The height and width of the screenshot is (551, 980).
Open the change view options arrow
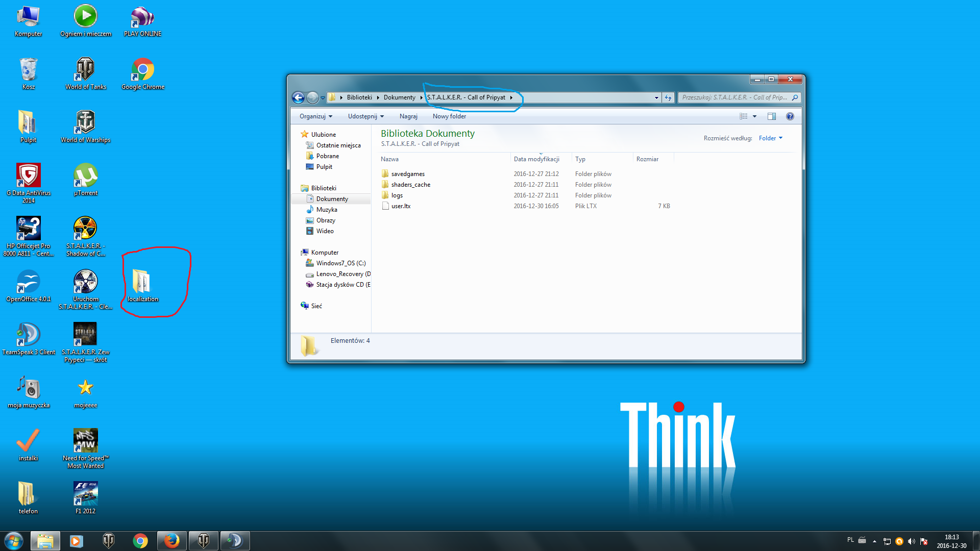coord(754,116)
